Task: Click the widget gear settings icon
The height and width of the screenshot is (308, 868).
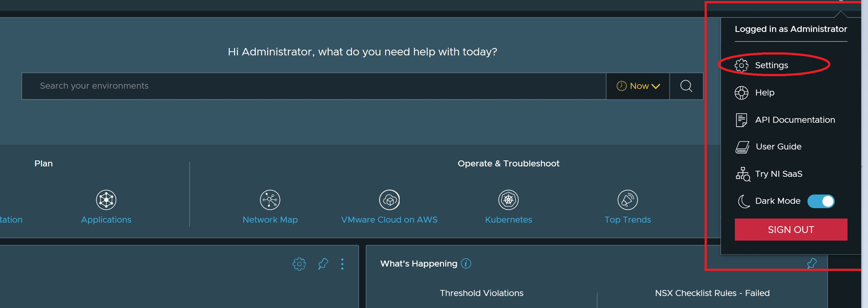Action: [299, 264]
